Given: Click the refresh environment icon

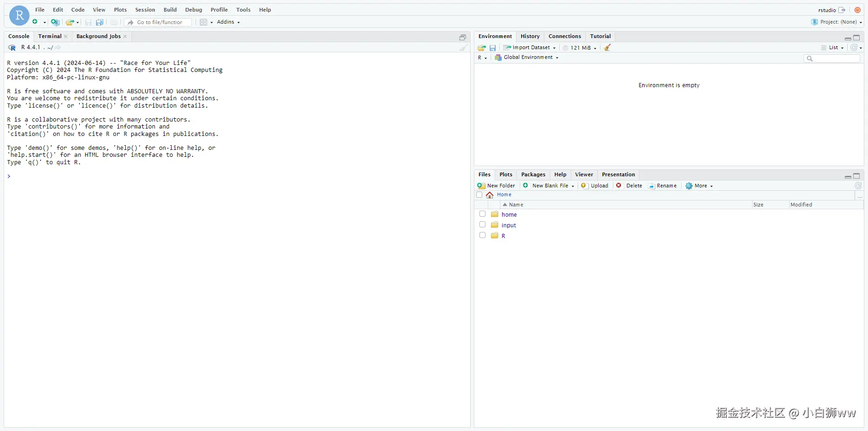Looking at the screenshot, I should click(854, 47).
